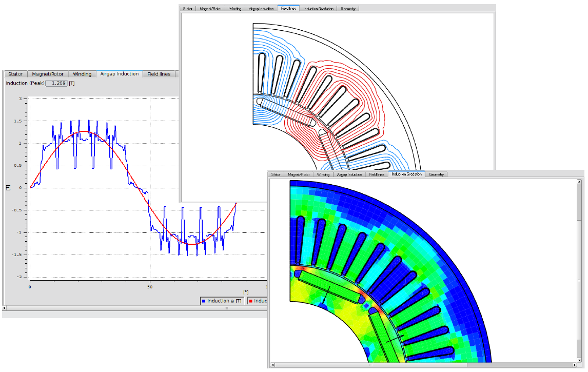This screenshot has height=372, width=588.
Task: Select Field lines tab in field lines window
Action: (x=288, y=8)
